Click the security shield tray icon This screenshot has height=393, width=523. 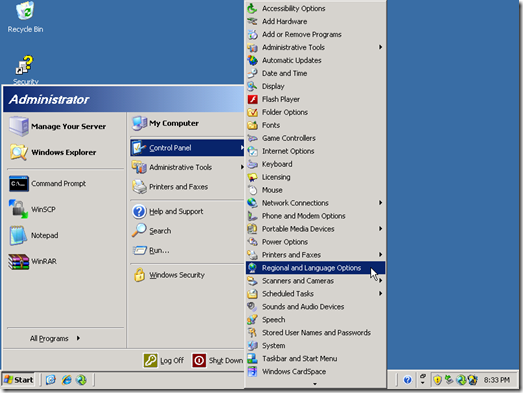437,380
